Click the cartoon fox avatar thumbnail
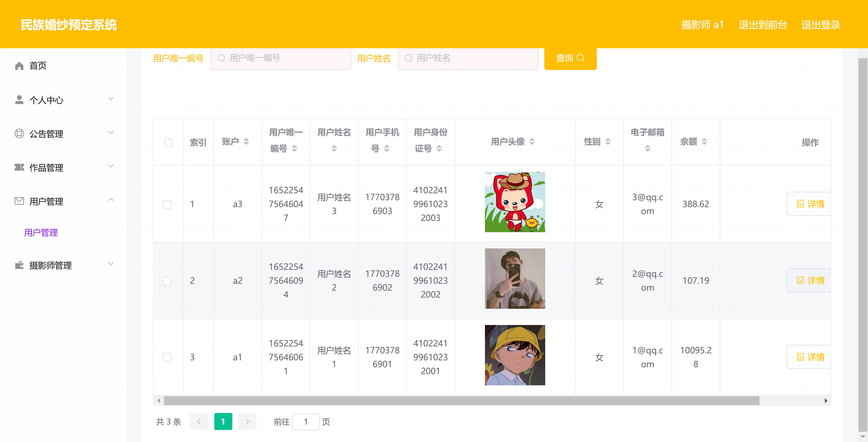The image size is (868, 442). click(x=515, y=202)
